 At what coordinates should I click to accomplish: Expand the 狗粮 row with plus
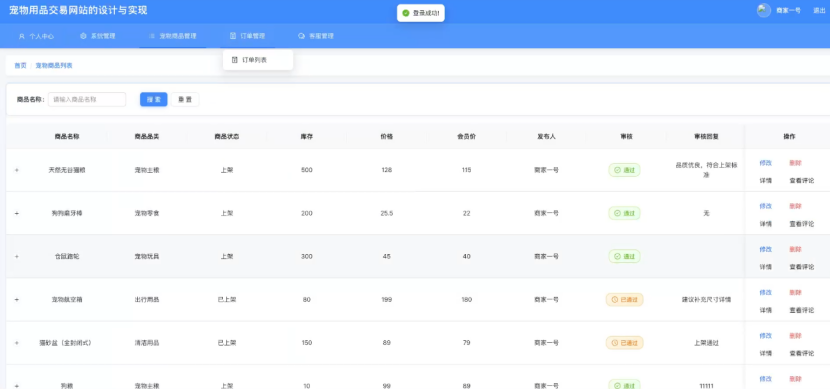(x=17, y=386)
